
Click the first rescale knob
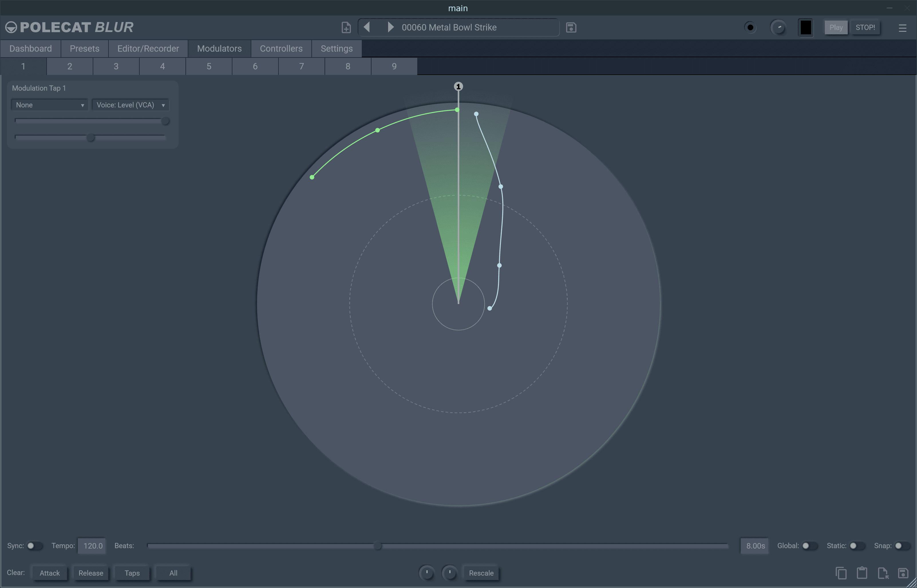tap(427, 573)
